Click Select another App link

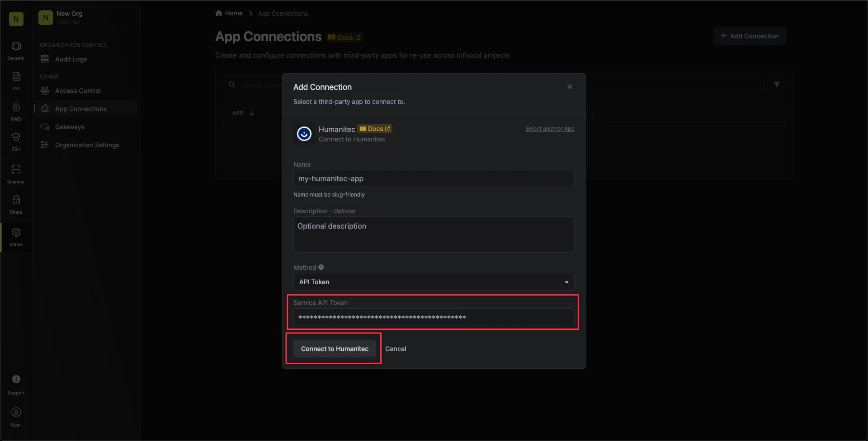click(550, 129)
